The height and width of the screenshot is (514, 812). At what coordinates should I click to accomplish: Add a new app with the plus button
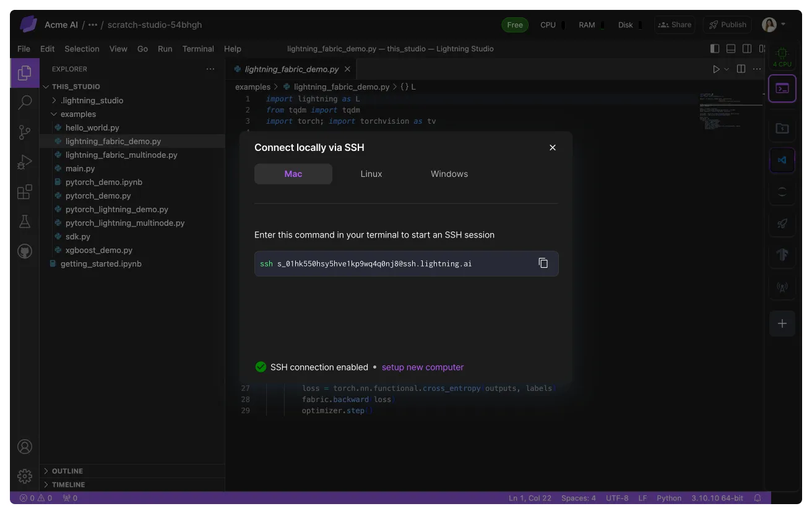782,323
